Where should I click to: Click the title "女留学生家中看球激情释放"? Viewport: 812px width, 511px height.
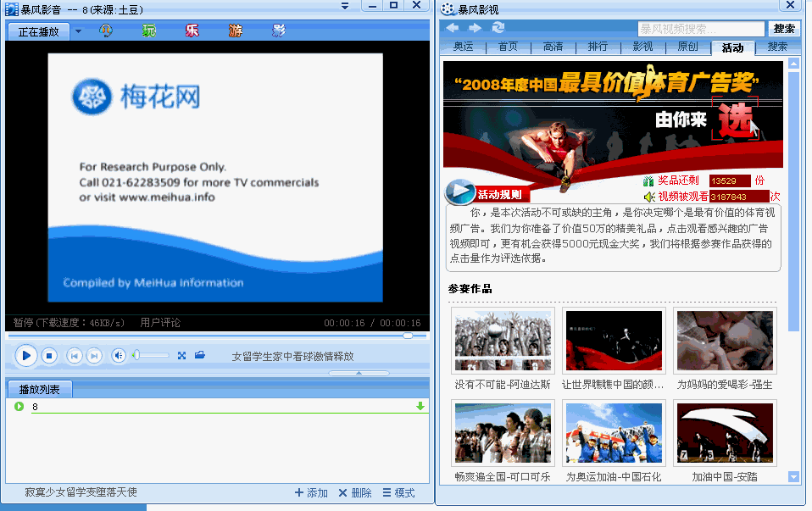(x=292, y=356)
